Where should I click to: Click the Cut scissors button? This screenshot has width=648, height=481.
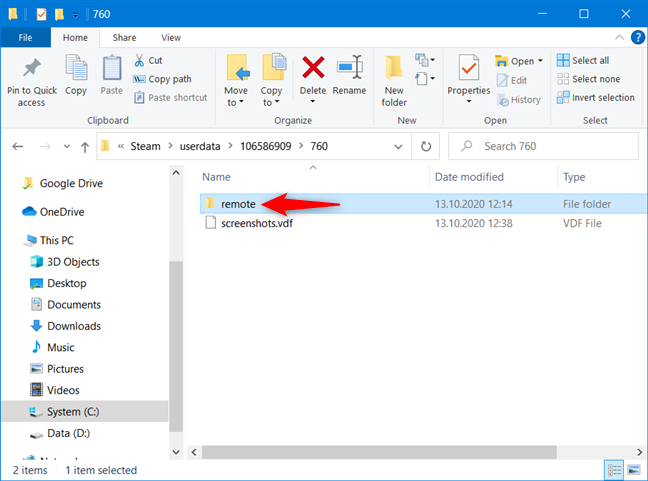click(x=148, y=60)
